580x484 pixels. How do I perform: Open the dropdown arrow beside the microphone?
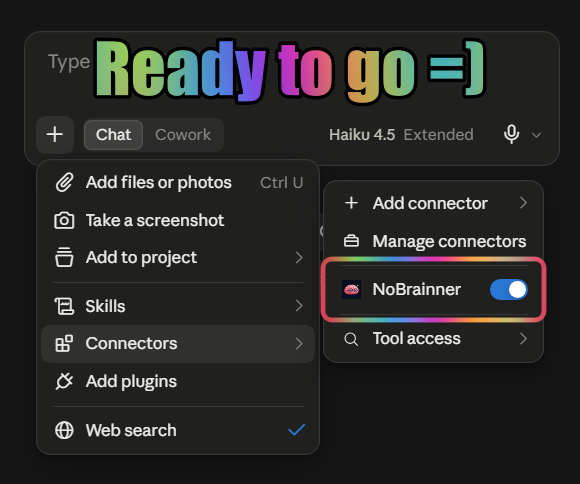(x=536, y=135)
